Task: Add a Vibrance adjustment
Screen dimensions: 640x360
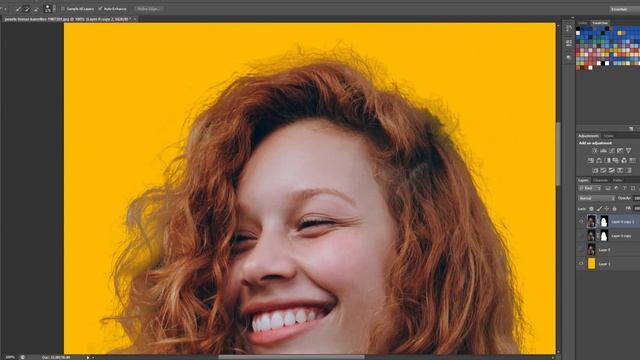Action: tap(628, 151)
